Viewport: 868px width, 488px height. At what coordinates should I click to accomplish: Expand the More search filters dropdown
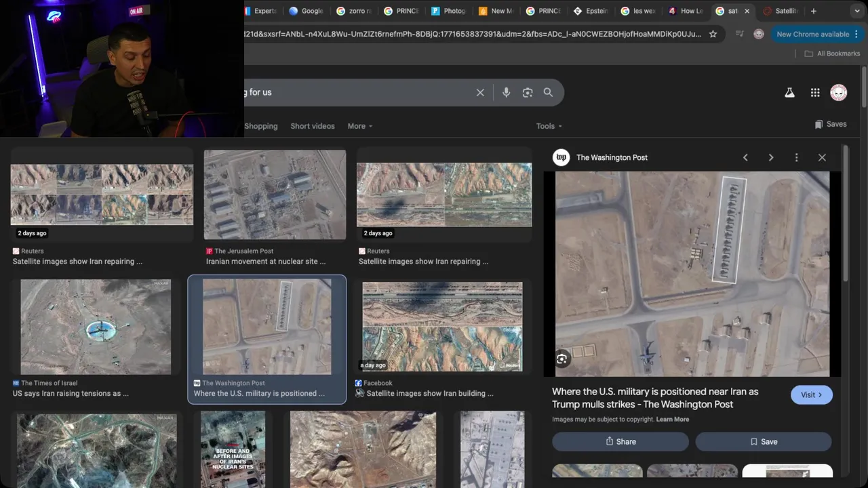click(360, 126)
